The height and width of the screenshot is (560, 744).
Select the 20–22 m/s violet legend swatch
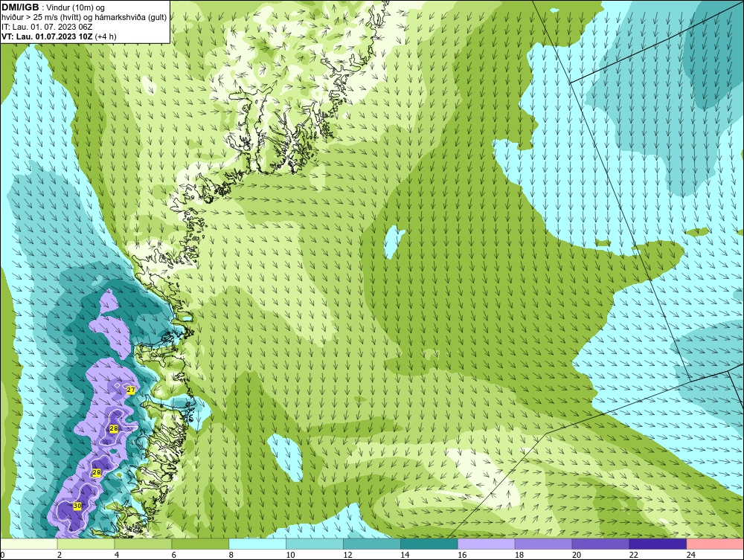tap(600, 544)
